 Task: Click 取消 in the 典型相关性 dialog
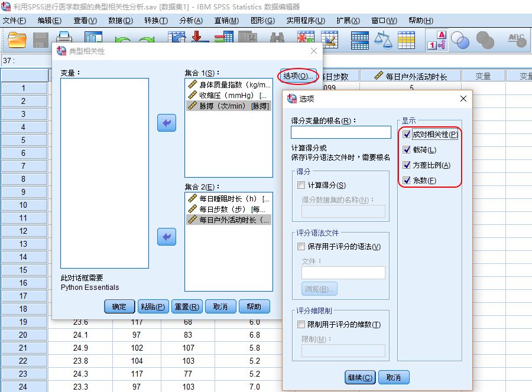click(220, 306)
